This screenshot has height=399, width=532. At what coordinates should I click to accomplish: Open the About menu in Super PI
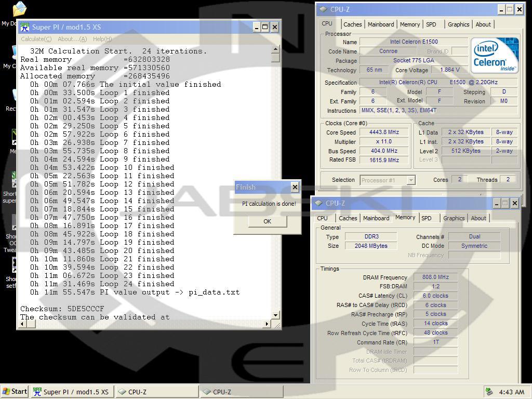(72, 39)
